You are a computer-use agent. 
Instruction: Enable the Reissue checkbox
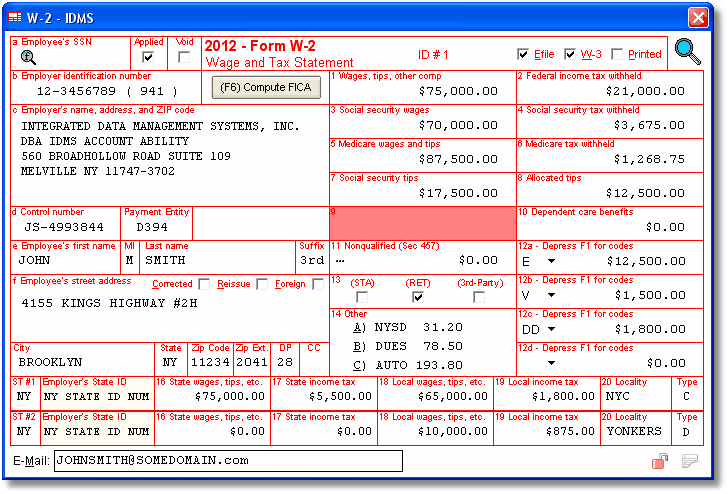pyautogui.click(x=262, y=284)
